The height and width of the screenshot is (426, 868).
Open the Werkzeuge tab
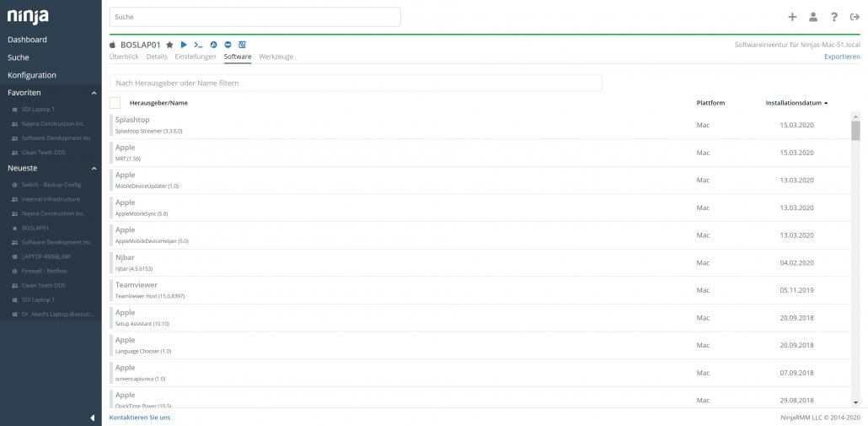pyautogui.click(x=276, y=57)
